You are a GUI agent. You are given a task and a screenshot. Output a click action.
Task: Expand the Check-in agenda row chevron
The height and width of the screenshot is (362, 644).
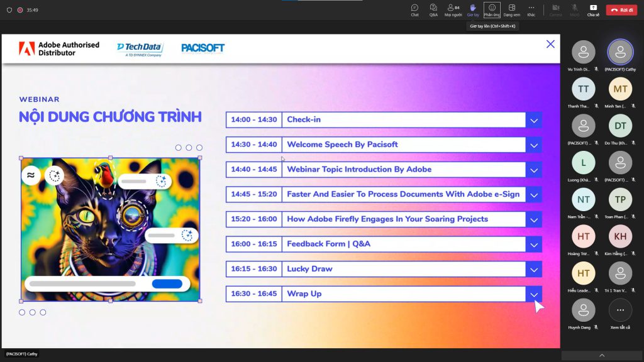coord(534,120)
